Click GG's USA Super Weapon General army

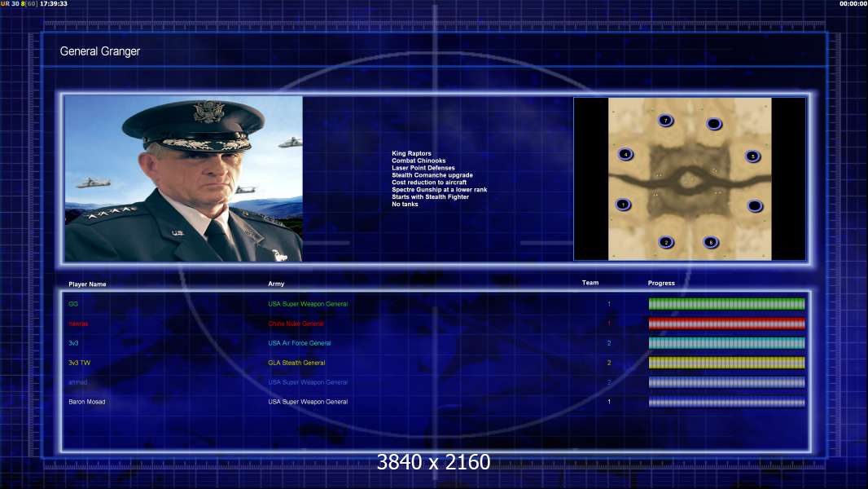(308, 304)
